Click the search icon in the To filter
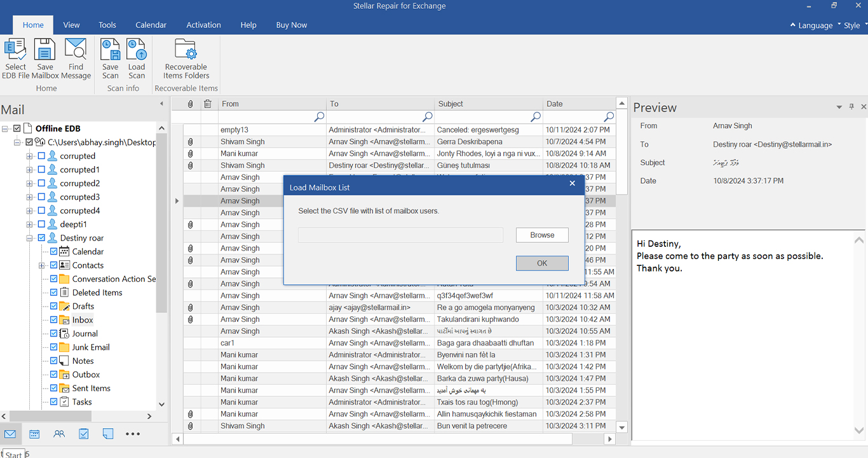The height and width of the screenshot is (458, 868). point(427,116)
